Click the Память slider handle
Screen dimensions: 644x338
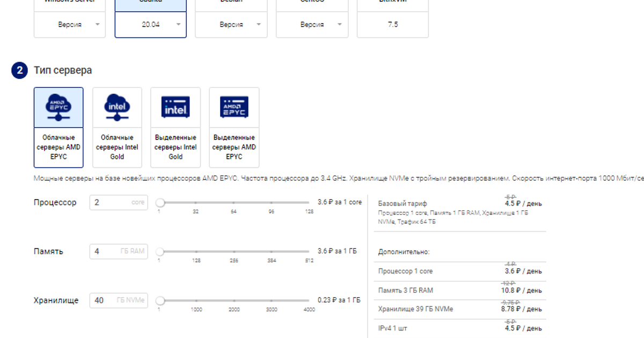pos(160,251)
